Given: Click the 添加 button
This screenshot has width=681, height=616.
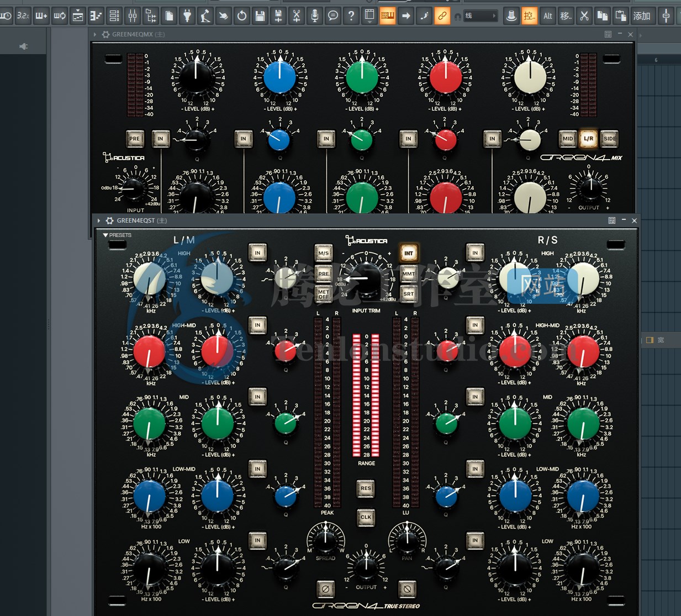Looking at the screenshot, I should point(642,16).
